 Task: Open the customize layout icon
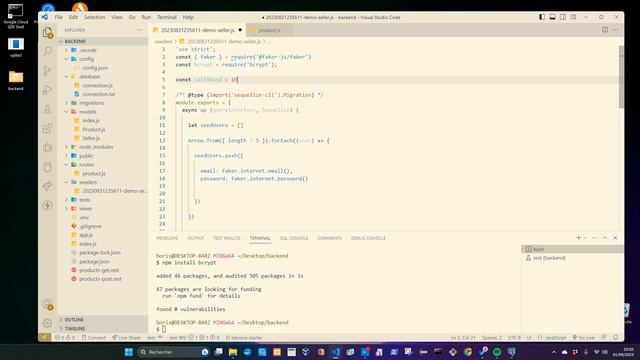pos(573,17)
